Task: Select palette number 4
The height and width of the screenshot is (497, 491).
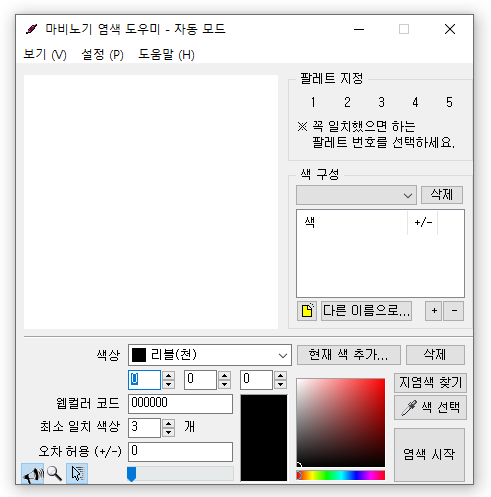Action: point(415,102)
